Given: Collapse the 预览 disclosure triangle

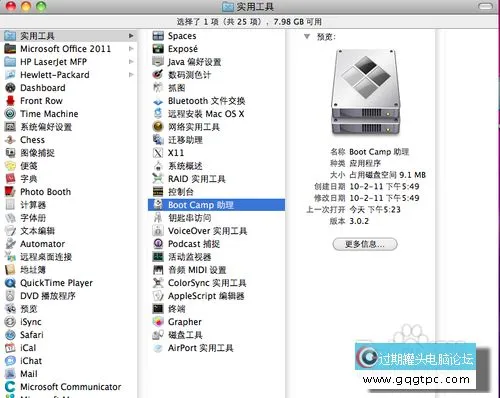Looking at the screenshot, I should pos(307,36).
